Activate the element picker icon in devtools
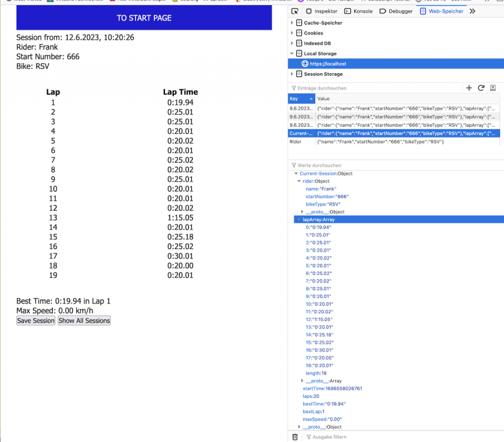This screenshot has width=504, height=442. coord(295,11)
